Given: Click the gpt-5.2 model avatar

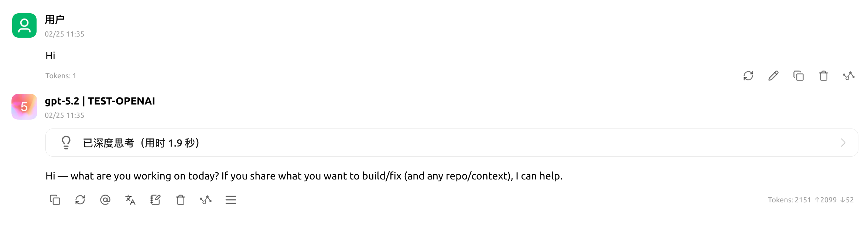Looking at the screenshot, I should [24, 107].
